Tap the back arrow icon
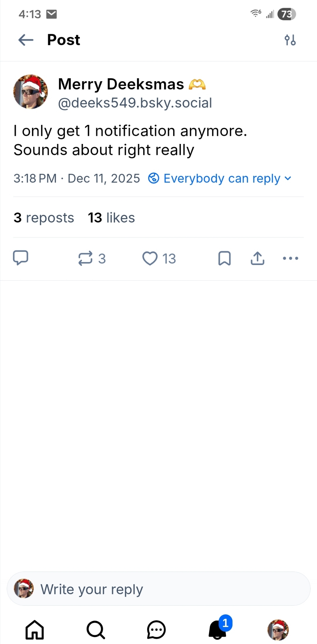317x644 pixels. coord(26,40)
